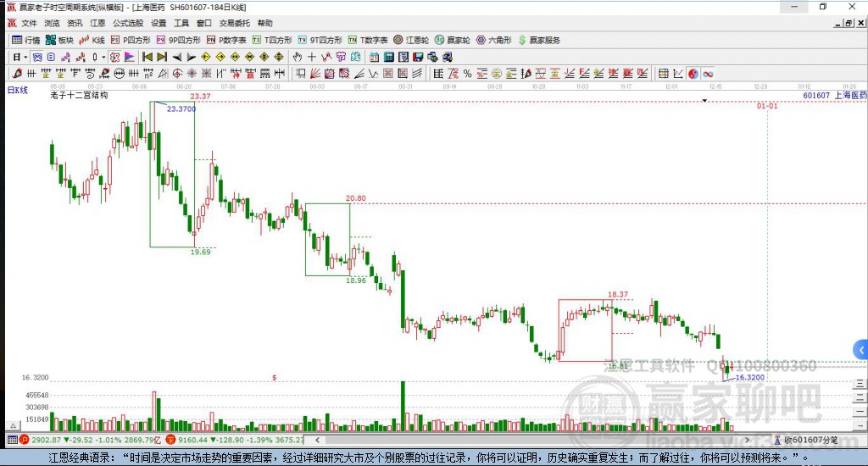868x466 pixels.
Task: Click the 01-01 date marker
Action: point(766,106)
